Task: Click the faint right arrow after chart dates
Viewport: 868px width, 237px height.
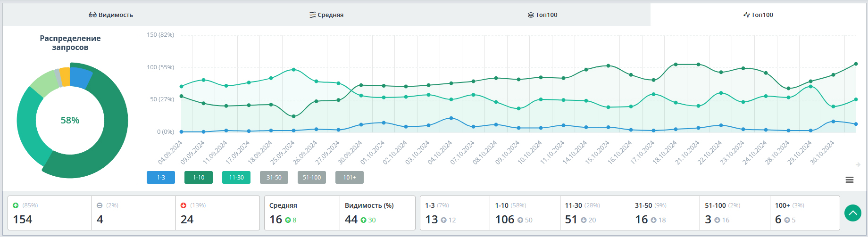Action: 858,164
